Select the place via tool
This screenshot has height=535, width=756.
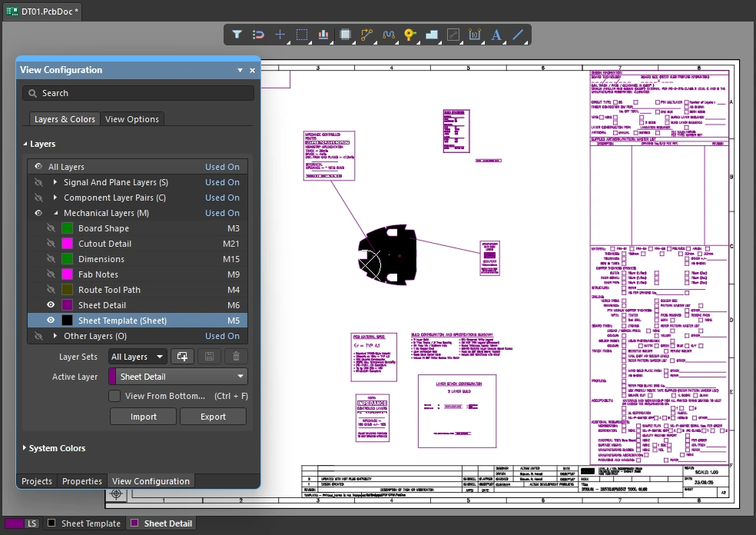pyautogui.click(x=409, y=35)
